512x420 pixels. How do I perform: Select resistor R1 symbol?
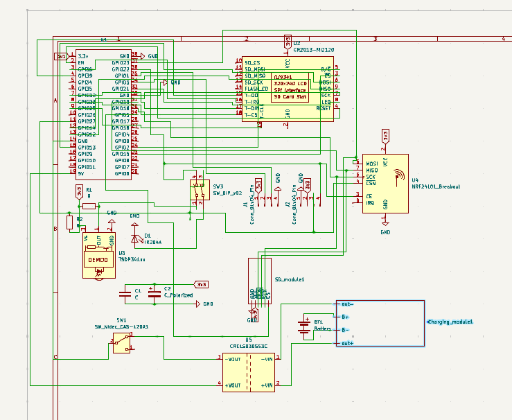[x=88, y=206]
